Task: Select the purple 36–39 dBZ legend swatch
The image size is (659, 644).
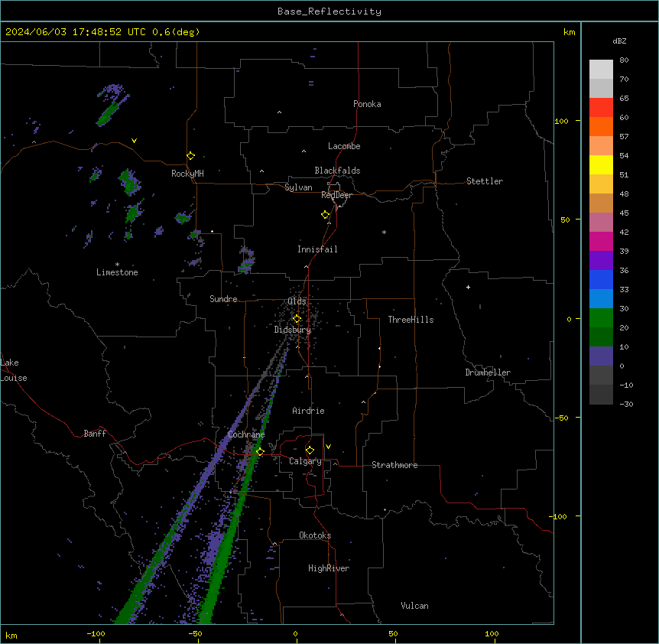Action: (601, 261)
